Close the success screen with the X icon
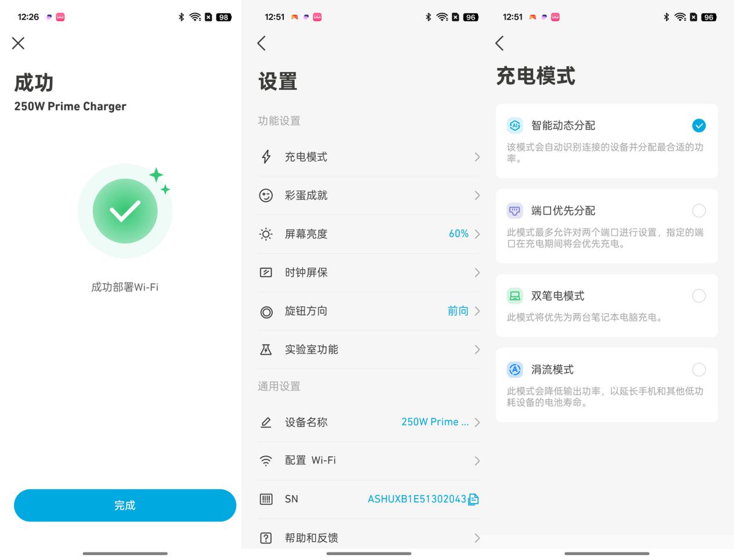 [18, 43]
